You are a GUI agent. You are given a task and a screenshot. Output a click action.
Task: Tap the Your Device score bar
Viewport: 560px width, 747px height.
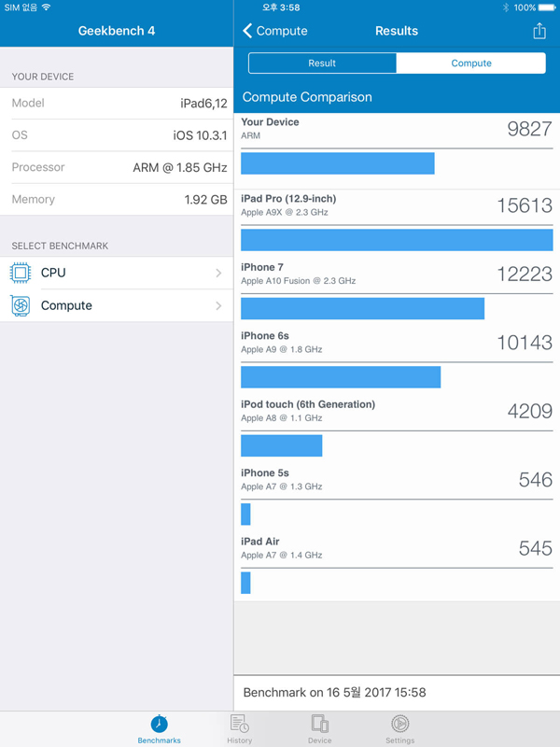[338, 163]
